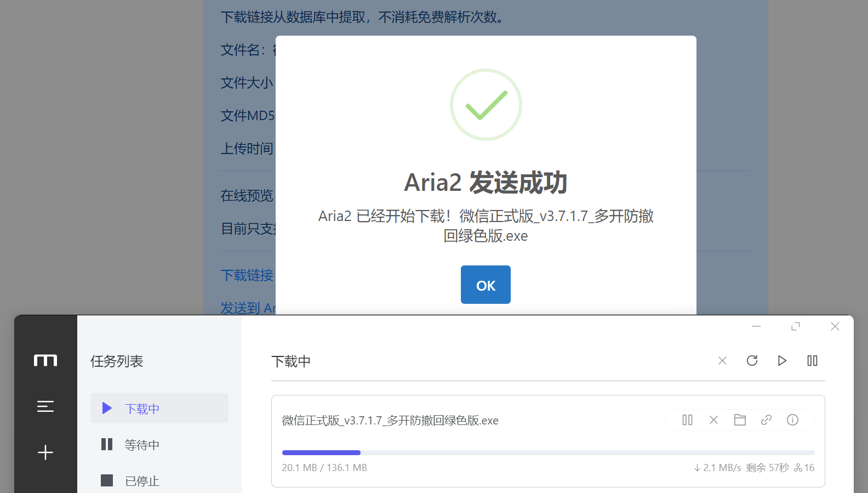This screenshot has height=493, width=868.
Task: Click the 下载链接 link
Action: (x=247, y=275)
